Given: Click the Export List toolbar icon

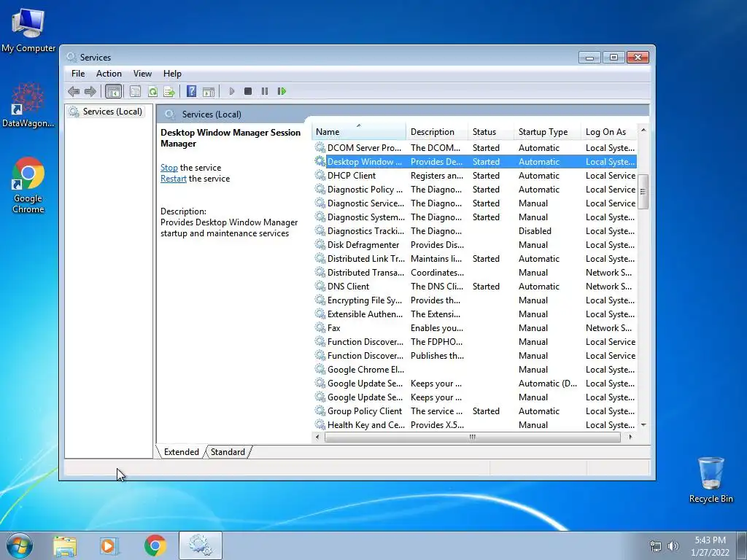Looking at the screenshot, I should [x=169, y=91].
